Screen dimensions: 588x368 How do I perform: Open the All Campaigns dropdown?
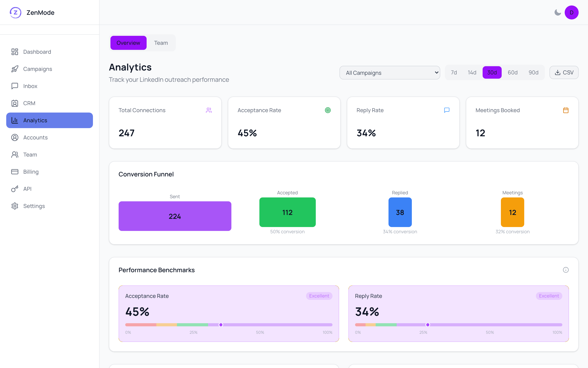pos(389,72)
